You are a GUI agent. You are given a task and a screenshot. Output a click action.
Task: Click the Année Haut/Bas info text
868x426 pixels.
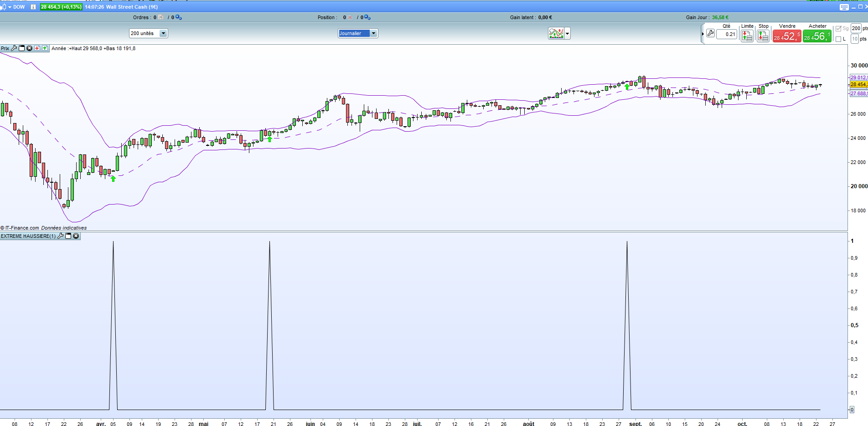click(93, 48)
